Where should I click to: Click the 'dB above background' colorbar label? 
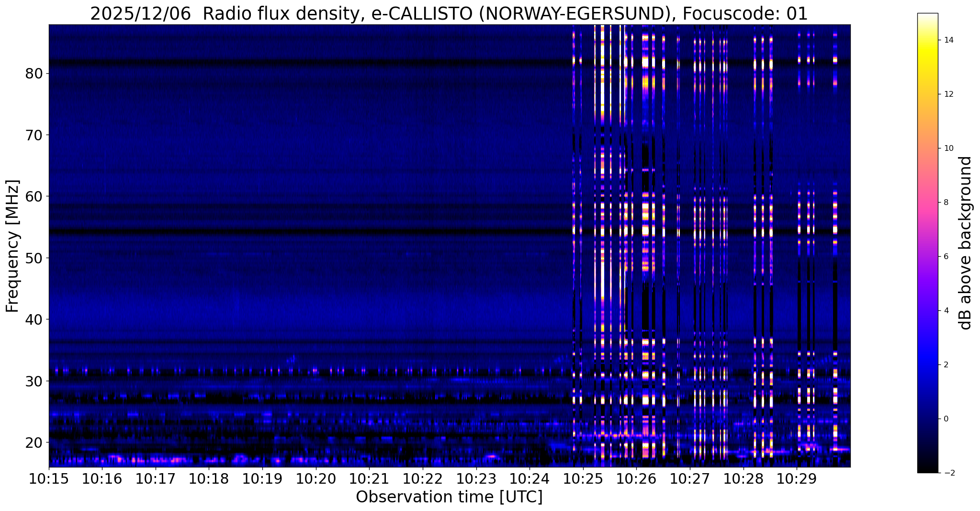[x=966, y=243]
